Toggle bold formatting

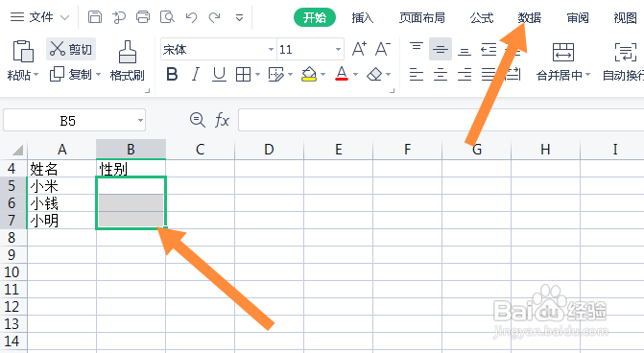point(172,74)
